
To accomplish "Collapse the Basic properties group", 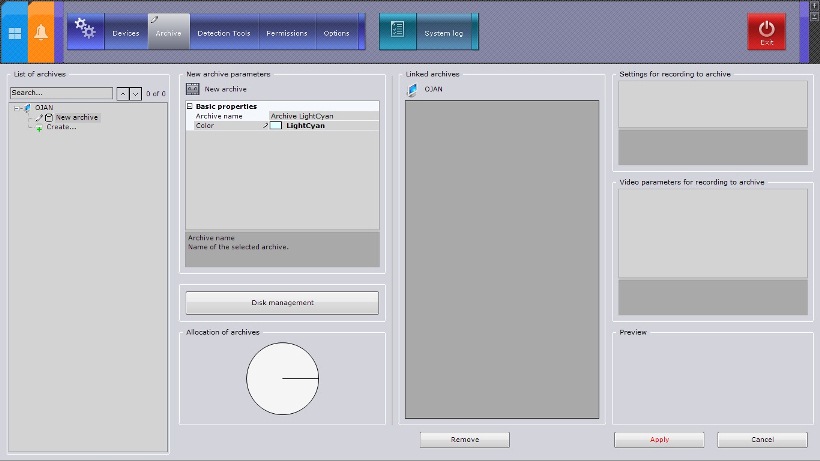I will pos(190,106).
